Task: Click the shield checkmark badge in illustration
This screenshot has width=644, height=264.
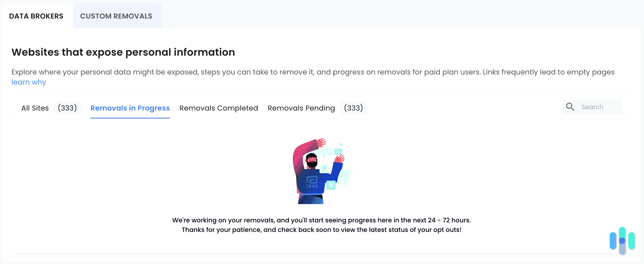Action: click(331, 185)
